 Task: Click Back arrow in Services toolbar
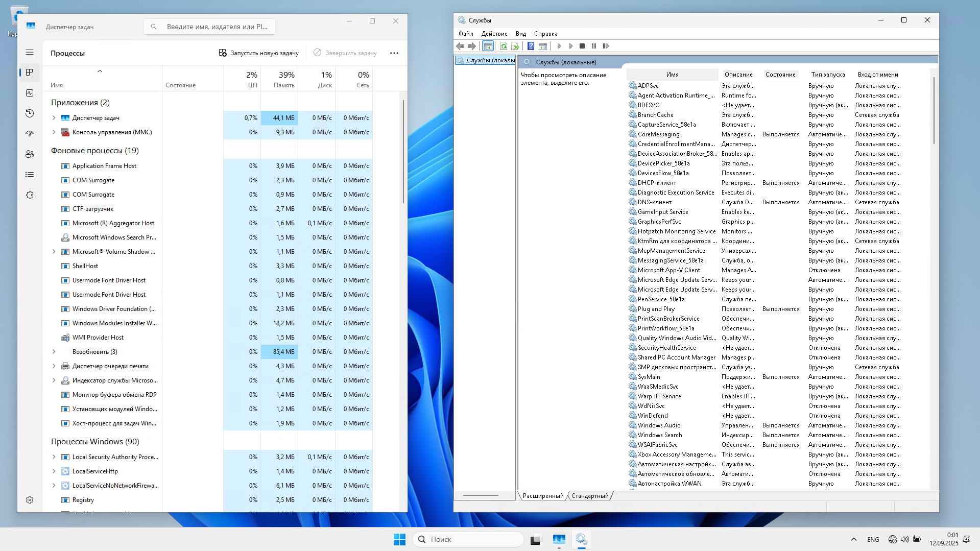460,46
